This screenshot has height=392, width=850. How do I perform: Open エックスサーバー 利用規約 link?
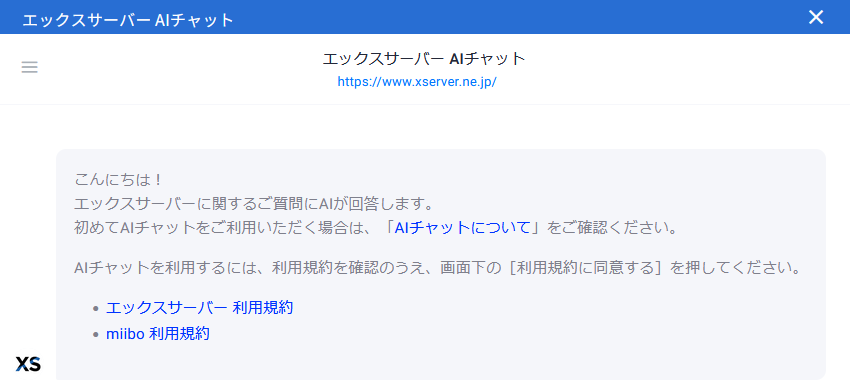pyautogui.click(x=199, y=308)
